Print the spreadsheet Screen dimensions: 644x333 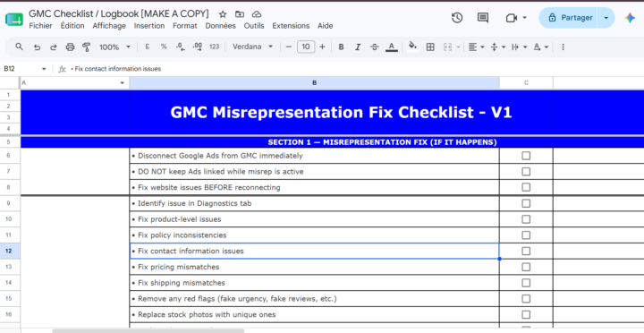pos(70,47)
